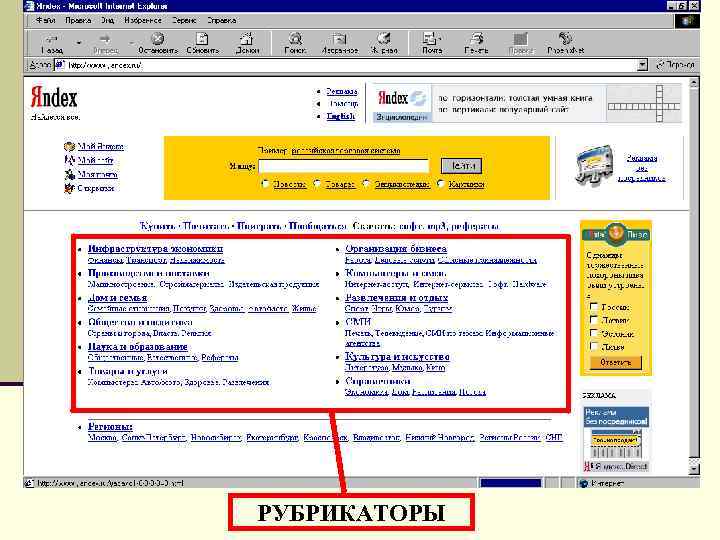The image size is (720, 540).
Task: Go to the home page (Домой)
Action: [247, 44]
